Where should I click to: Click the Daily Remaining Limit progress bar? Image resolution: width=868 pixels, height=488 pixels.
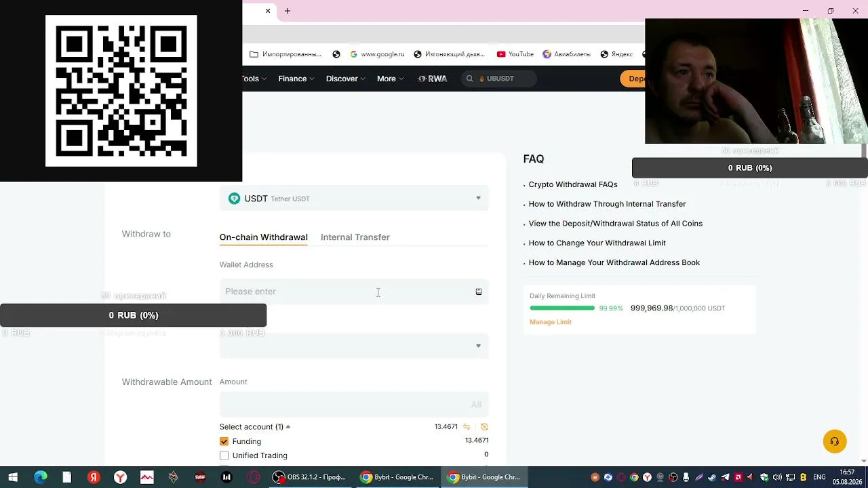[x=562, y=308]
